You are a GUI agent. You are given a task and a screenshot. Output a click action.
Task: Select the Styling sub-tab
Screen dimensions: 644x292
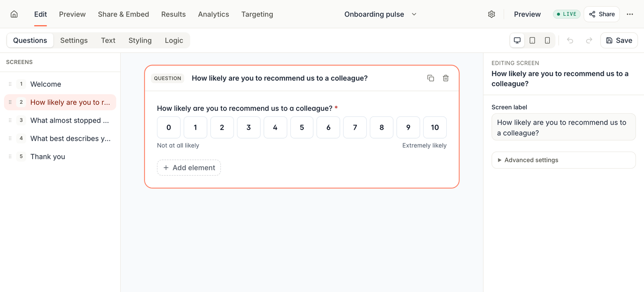pos(140,40)
